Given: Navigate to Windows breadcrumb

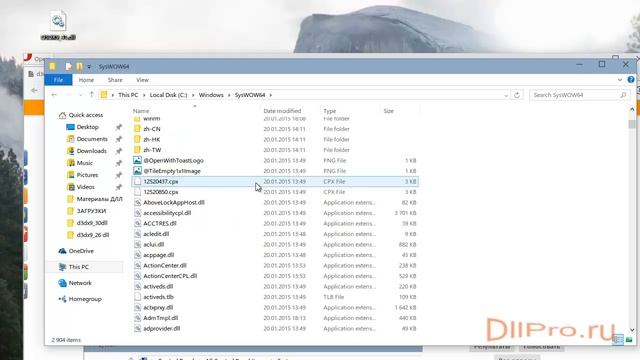Looking at the screenshot, I should [211, 95].
